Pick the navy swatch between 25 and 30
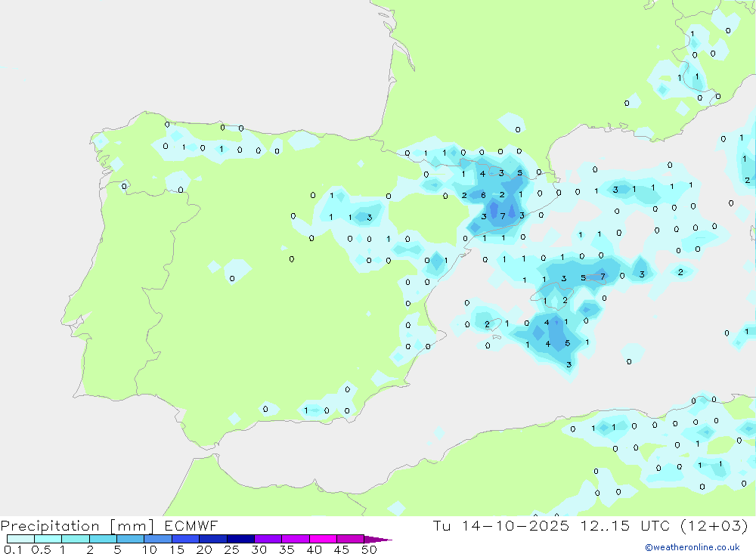 tap(240, 539)
